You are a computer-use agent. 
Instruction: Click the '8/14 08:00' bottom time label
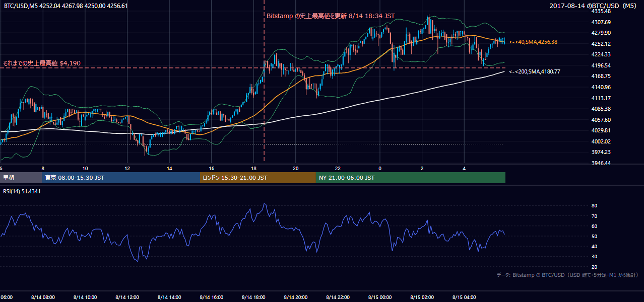43,297
